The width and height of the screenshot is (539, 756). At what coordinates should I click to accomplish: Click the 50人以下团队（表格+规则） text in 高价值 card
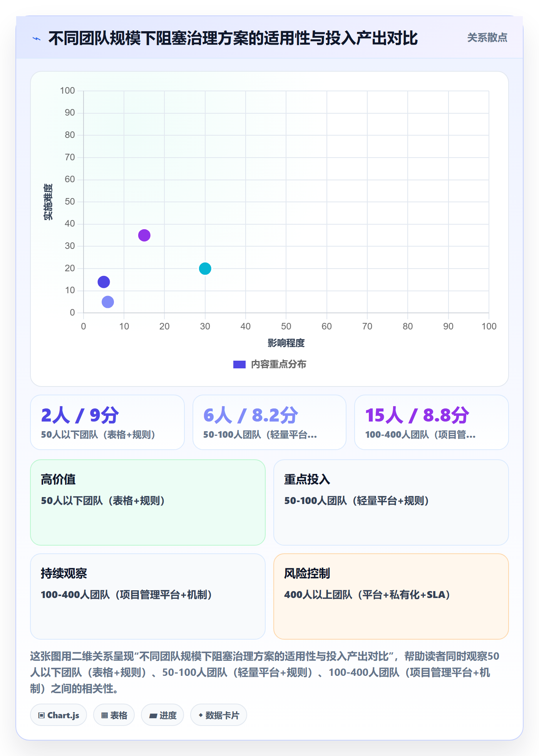[x=103, y=501]
